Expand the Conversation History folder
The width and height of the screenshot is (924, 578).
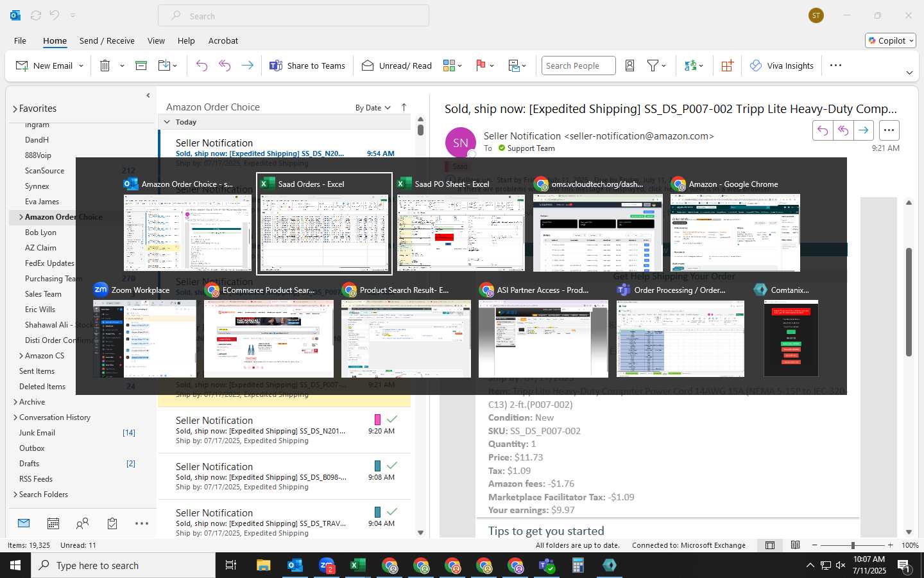pos(15,417)
